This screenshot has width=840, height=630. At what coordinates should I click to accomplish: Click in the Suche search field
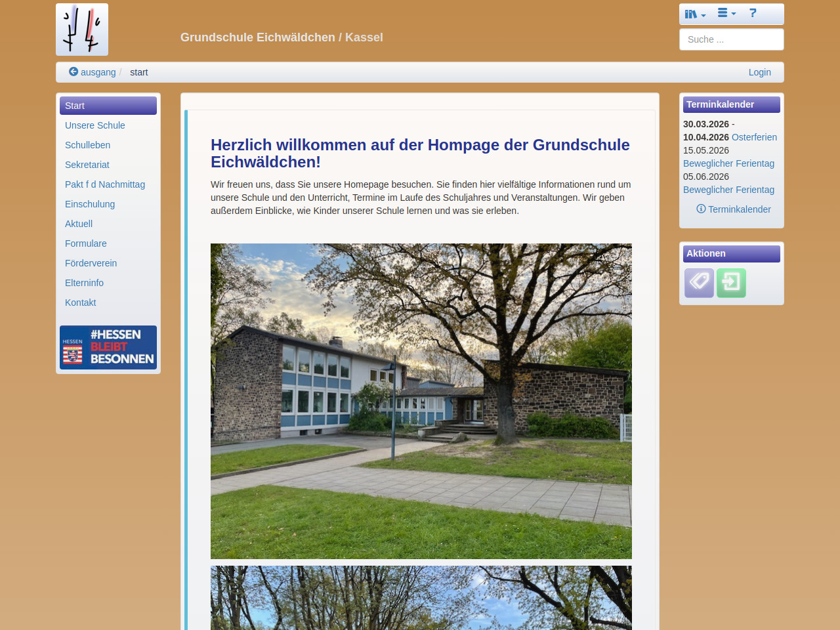pyautogui.click(x=731, y=39)
